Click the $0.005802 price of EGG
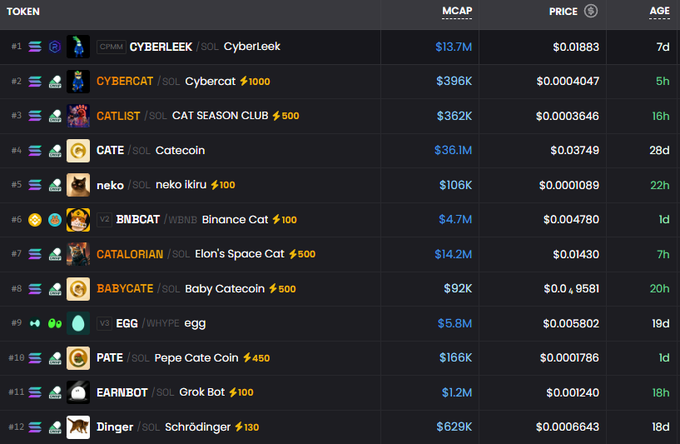The width and height of the screenshot is (680, 444). (x=571, y=324)
